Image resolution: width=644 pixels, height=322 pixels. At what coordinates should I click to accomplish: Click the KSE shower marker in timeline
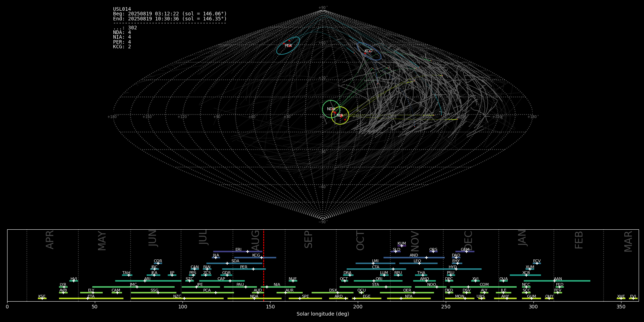tap(42, 298)
